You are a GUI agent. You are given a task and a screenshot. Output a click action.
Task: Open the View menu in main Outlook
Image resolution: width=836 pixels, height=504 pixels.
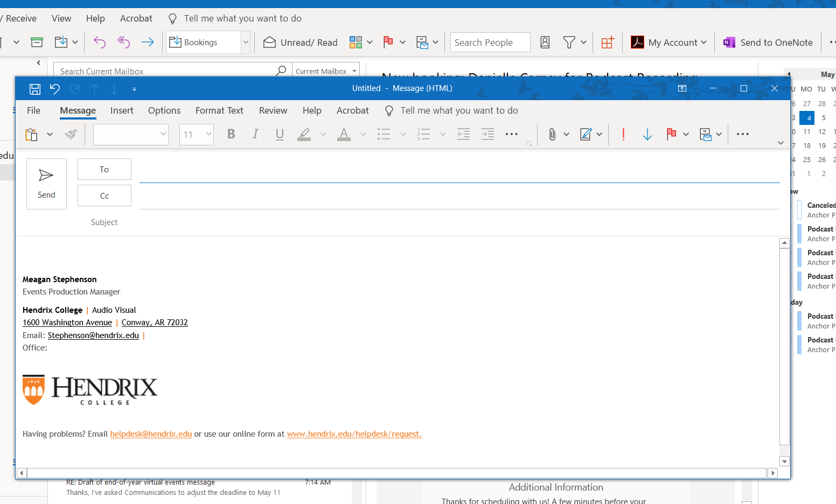[61, 18]
